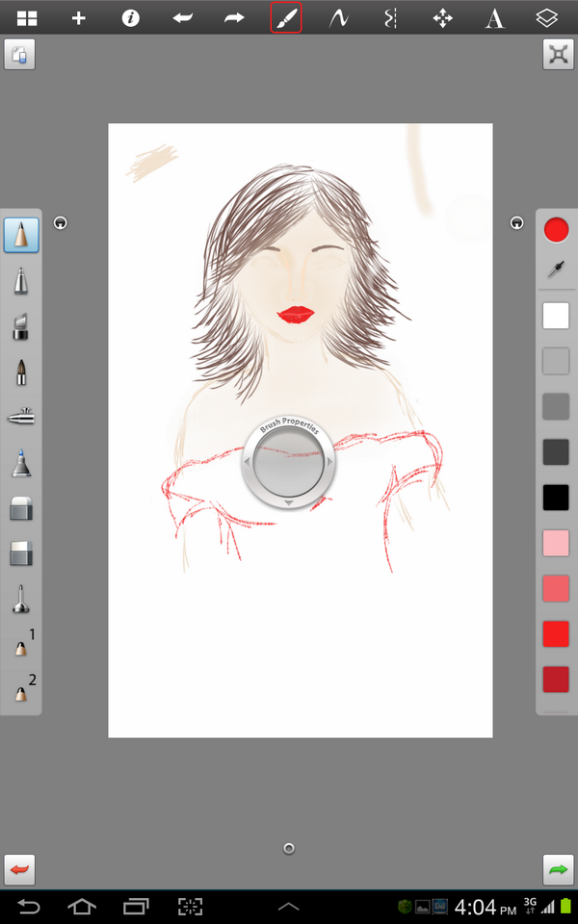578x924 pixels.
Task: Select the smudge/fine-tip brush
Action: point(21,599)
